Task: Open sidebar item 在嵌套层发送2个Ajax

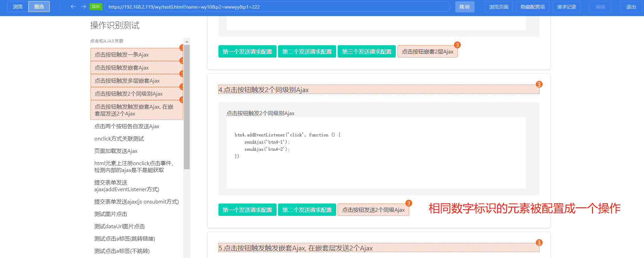Action: click(x=137, y=110)
